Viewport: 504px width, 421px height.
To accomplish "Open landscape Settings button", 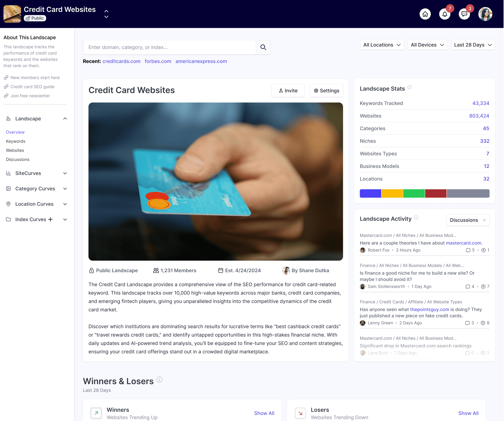I will [x=326, y=91].
